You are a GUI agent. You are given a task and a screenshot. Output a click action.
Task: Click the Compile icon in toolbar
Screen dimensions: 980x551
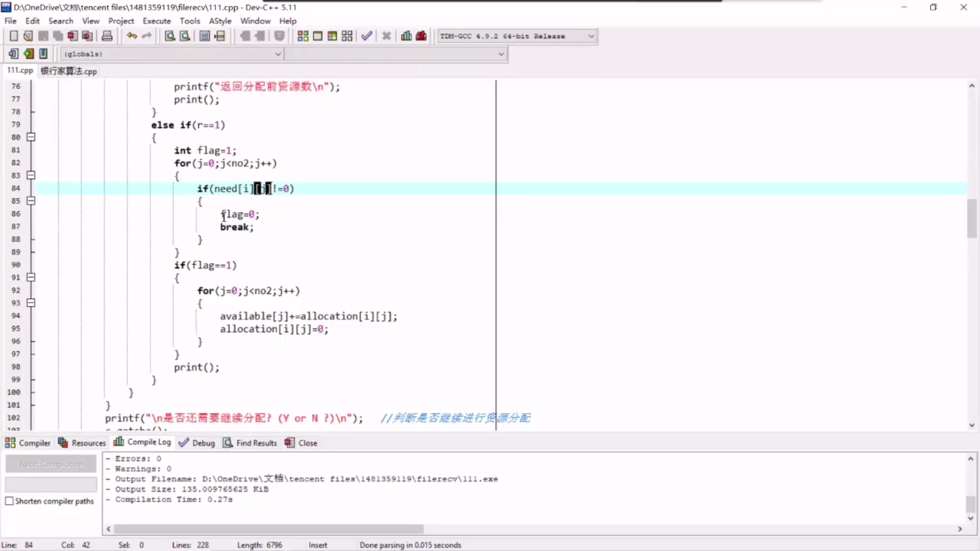click(x=303, y=36)
